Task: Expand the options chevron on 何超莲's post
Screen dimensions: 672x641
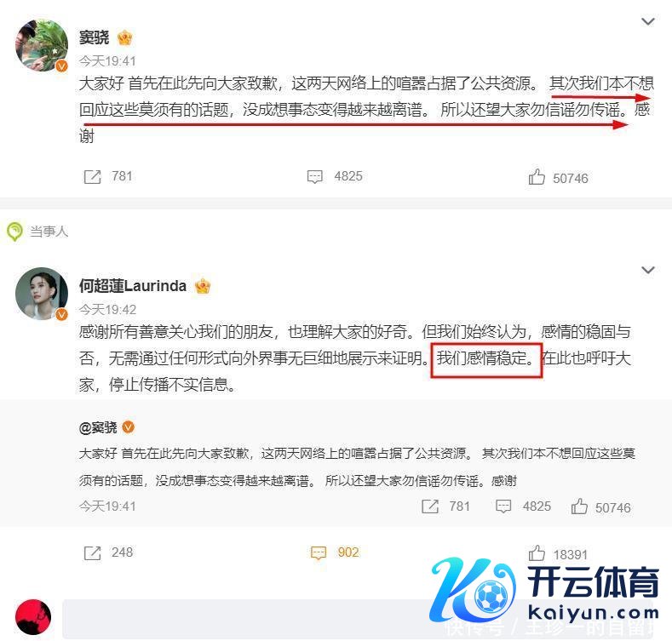Action: 647,270
